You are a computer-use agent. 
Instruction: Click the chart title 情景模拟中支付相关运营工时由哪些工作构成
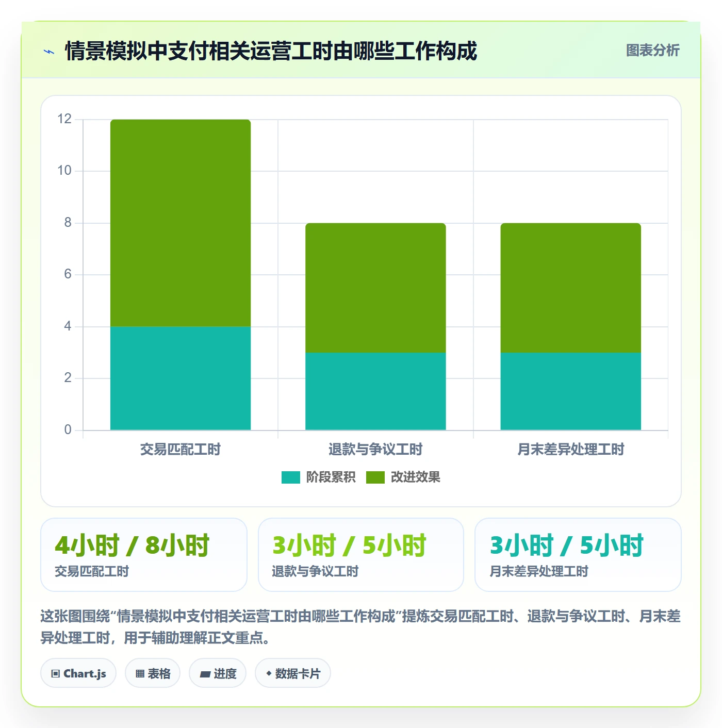point(271,51)
